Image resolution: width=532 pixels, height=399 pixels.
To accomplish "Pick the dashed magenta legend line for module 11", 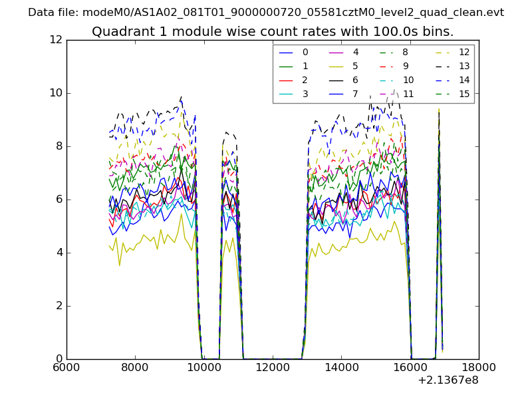I will click(387, 94).
